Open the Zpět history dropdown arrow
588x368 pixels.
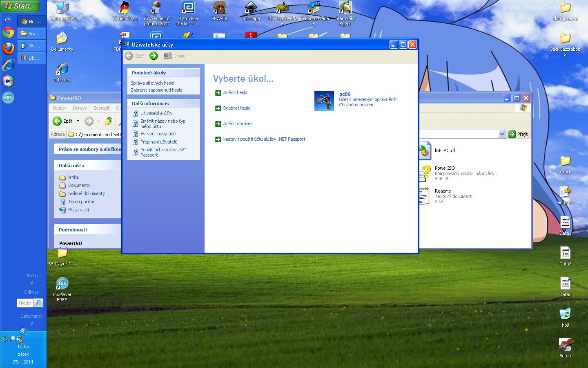click(x=78, y=121)
